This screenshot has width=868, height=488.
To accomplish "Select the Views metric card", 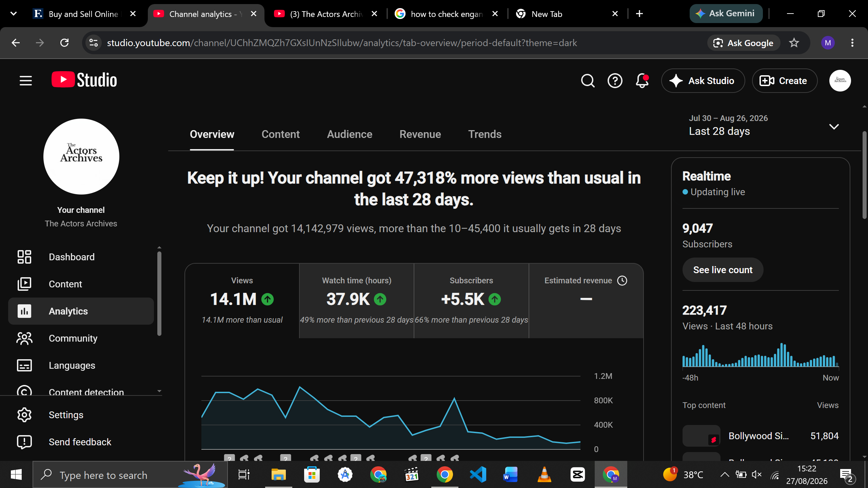I will click(x=242, y=301).
